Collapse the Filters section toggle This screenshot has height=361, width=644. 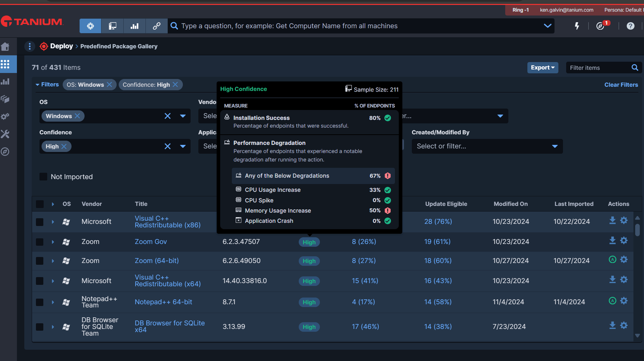point(47,85)
